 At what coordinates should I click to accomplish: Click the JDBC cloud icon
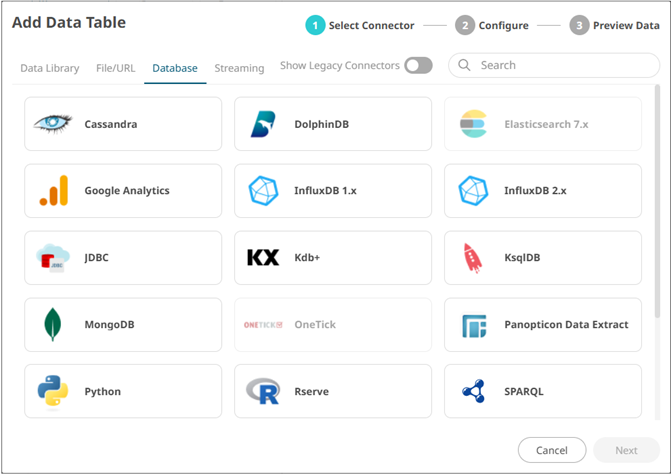[53, 257]
